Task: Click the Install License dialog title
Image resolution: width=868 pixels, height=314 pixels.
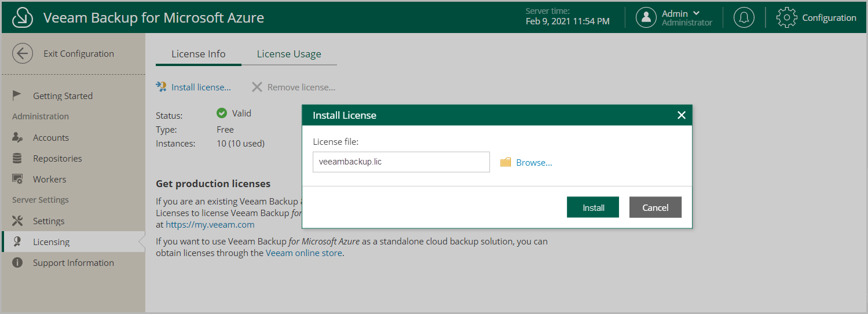Action: click(345, 115)
